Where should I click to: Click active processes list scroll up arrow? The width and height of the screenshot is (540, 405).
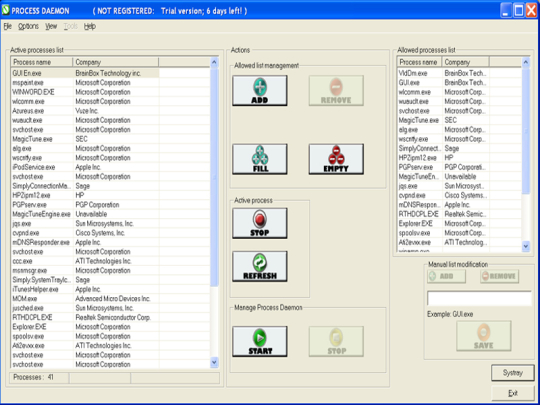[214, 62]
